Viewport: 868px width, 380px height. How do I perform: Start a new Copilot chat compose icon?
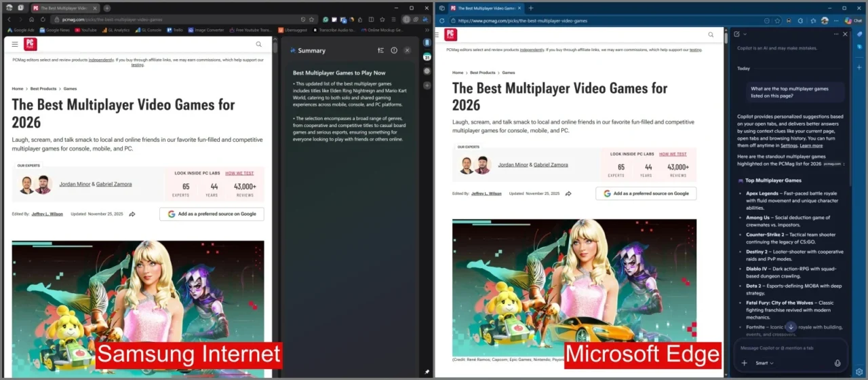tap(736, 34)
